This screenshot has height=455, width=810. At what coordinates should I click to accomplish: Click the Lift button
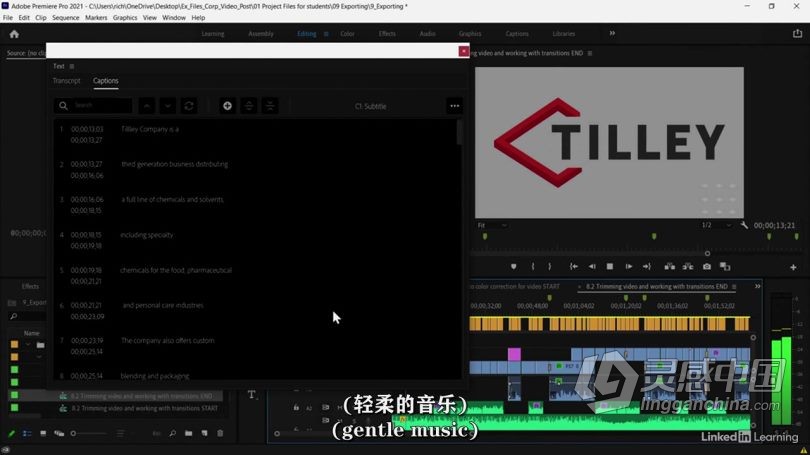tap(669, 266)
